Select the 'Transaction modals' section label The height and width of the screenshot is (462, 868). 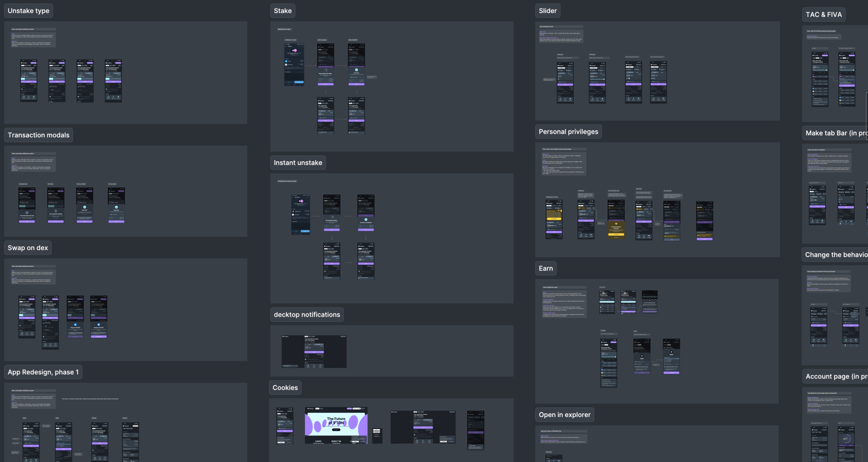(38, 135)
